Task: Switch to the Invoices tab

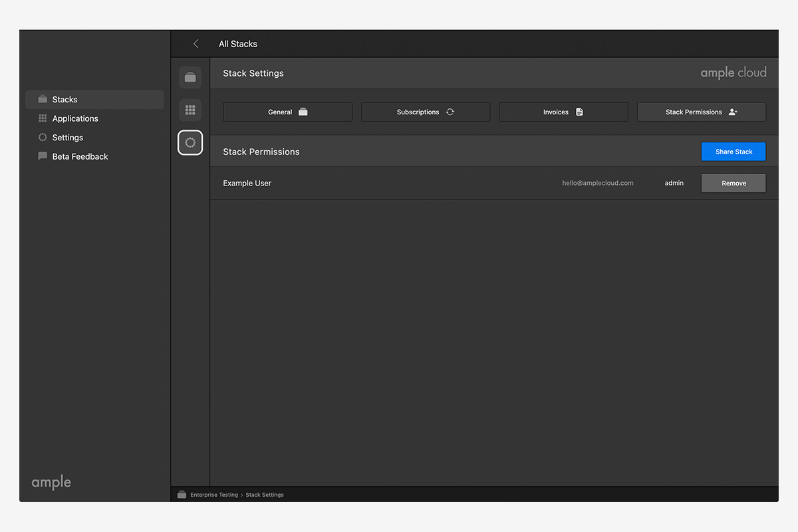Action: point(563,112)
